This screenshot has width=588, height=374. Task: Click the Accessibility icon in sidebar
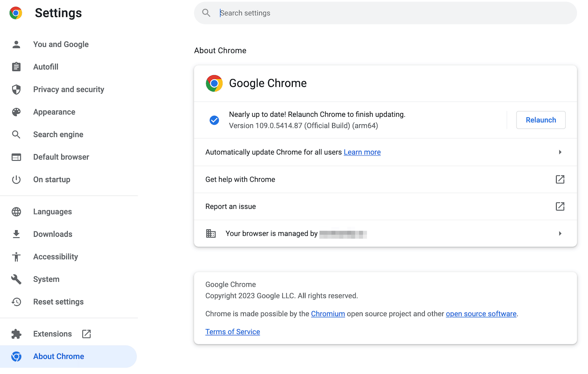(16, 256)
